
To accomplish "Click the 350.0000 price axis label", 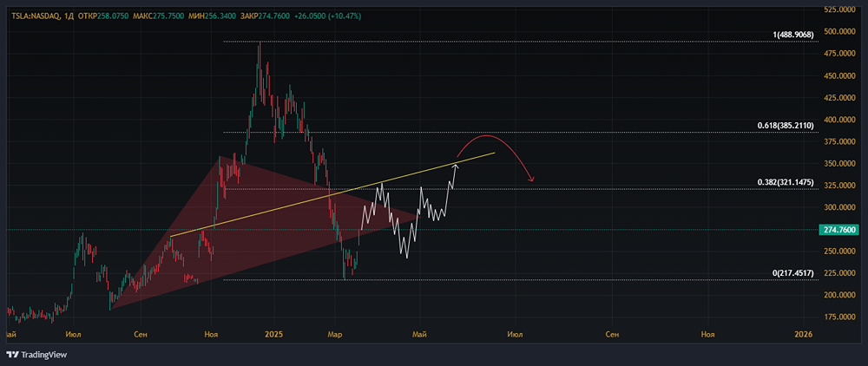I will click(x=839, y=164).
